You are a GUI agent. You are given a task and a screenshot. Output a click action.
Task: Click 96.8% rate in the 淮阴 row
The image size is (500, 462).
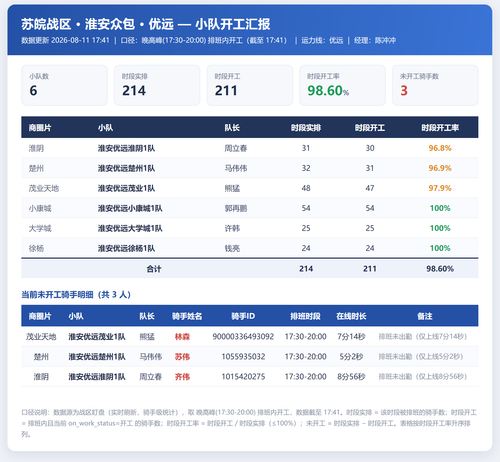[x=440, y=148]
